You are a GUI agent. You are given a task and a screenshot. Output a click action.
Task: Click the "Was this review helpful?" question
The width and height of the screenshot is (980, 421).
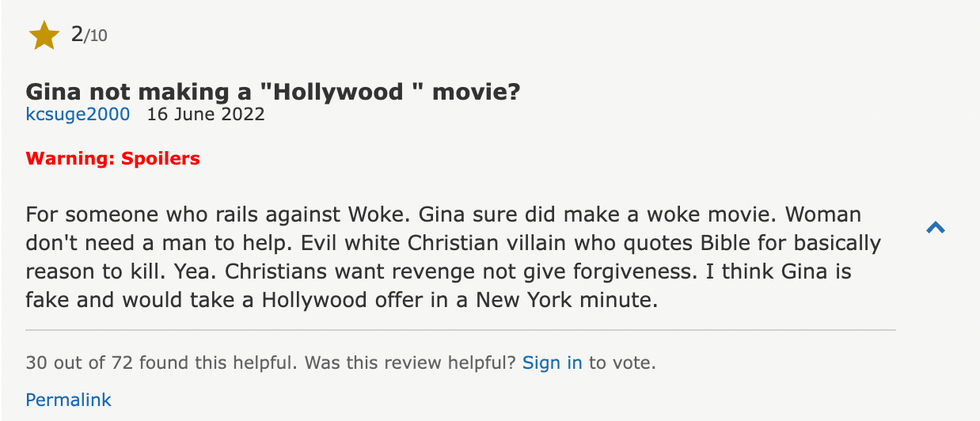tap(410, 363)
